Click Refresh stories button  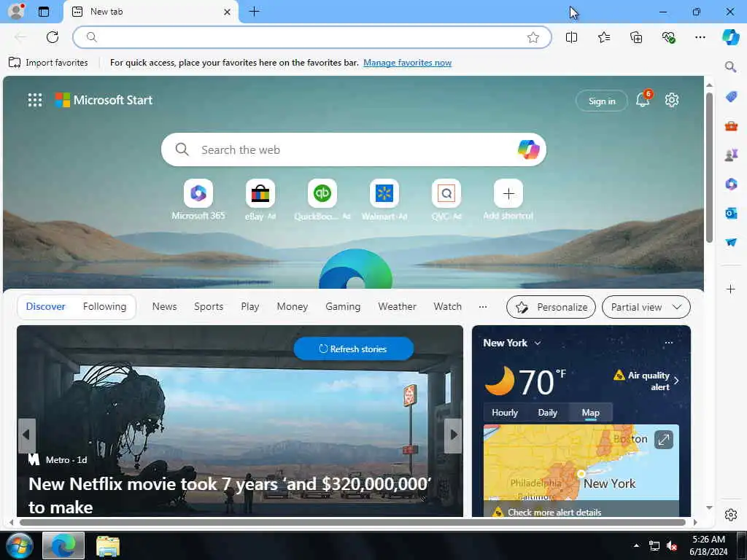(x=354, y=349)
